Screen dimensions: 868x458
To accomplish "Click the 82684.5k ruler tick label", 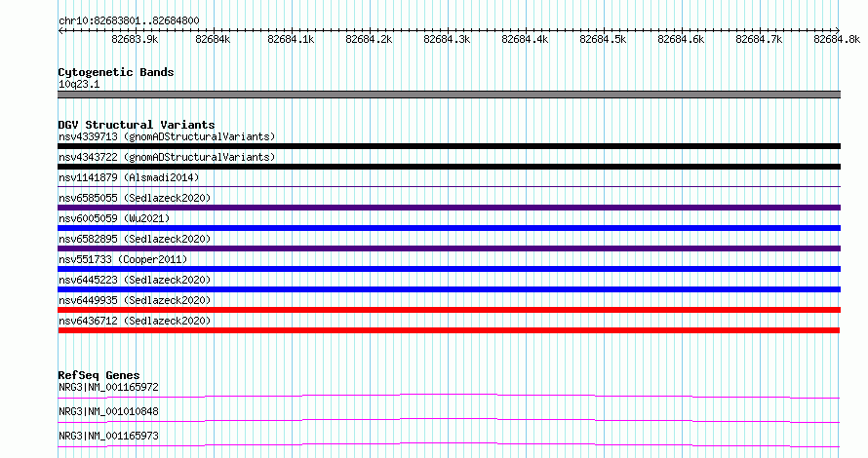I will coord(603,39).
